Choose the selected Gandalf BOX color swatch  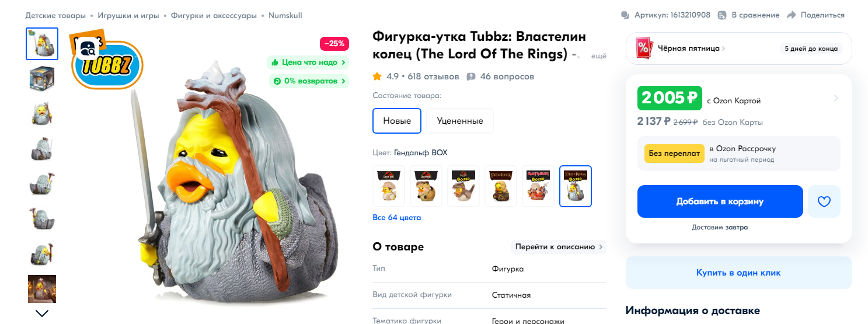[576, 186]
